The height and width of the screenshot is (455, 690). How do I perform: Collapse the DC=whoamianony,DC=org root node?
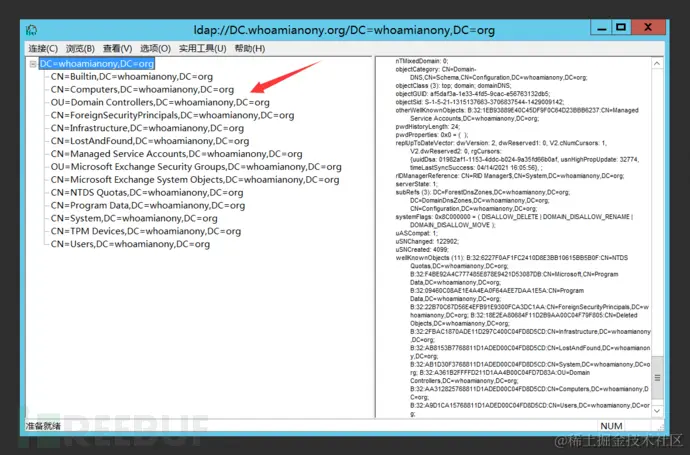[33, 64]
